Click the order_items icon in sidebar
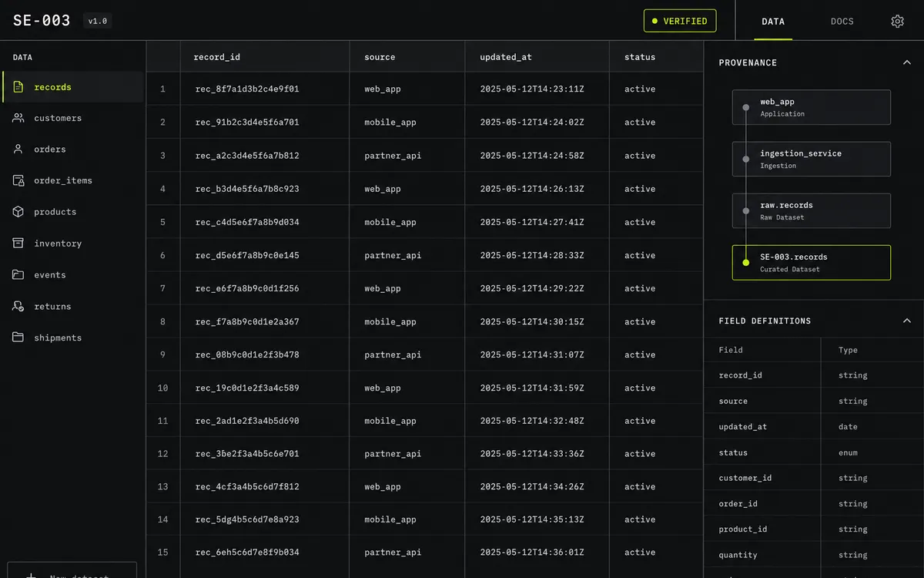This screenshot has width=924, height=578. click(18, 180)
